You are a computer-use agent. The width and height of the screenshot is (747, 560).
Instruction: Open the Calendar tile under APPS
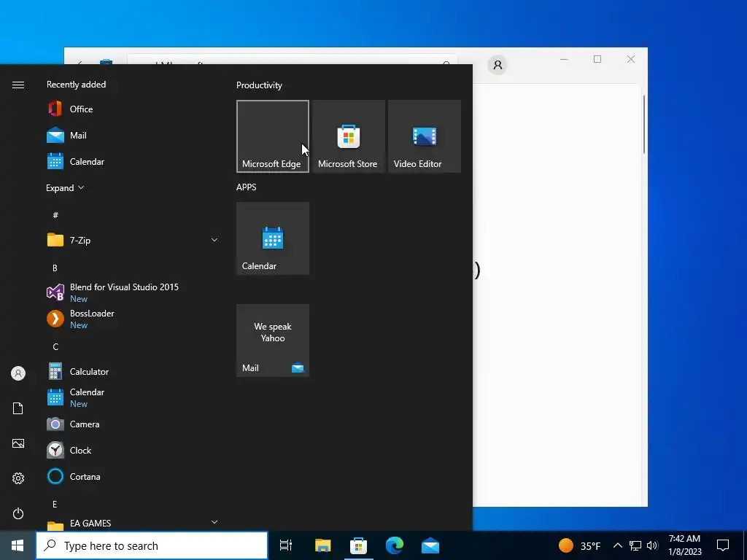(x=273, y=238)
